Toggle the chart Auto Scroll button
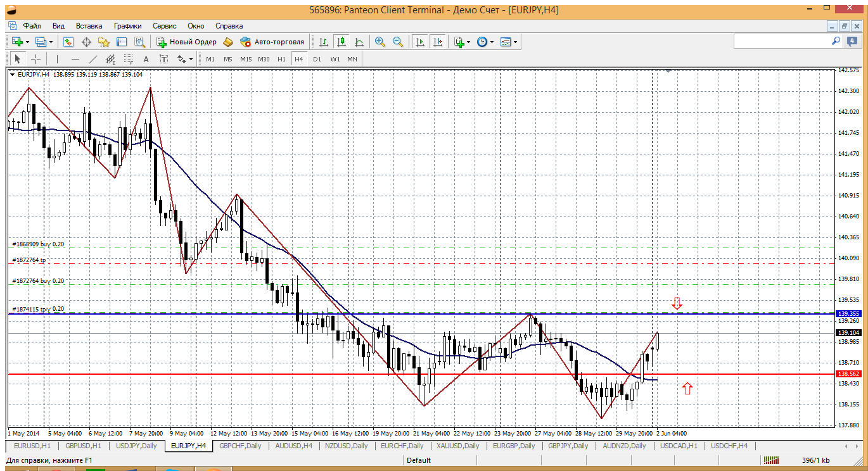868x471 pixels. [419, 42]
